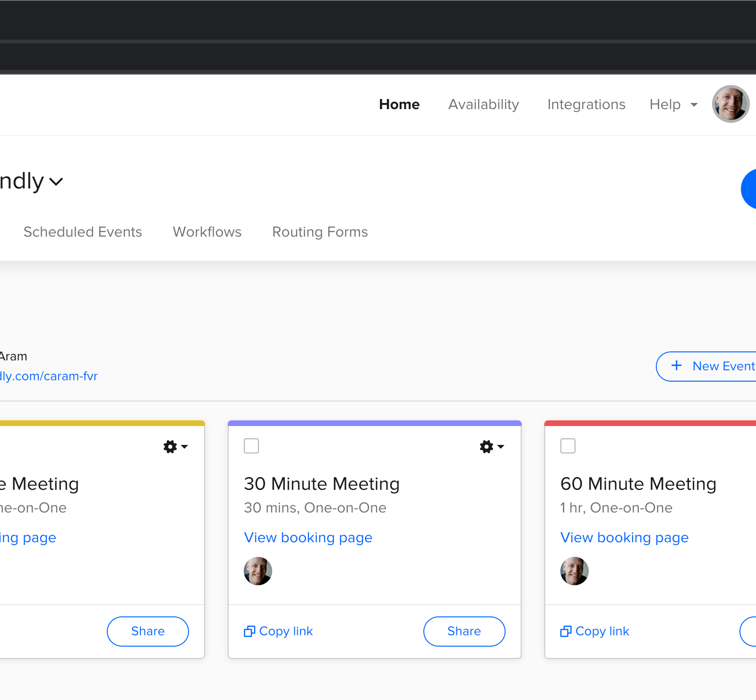Screen dimensions: 756x700
Task: Expand the Help dropdown menu
Action: (x=673, y=104)
